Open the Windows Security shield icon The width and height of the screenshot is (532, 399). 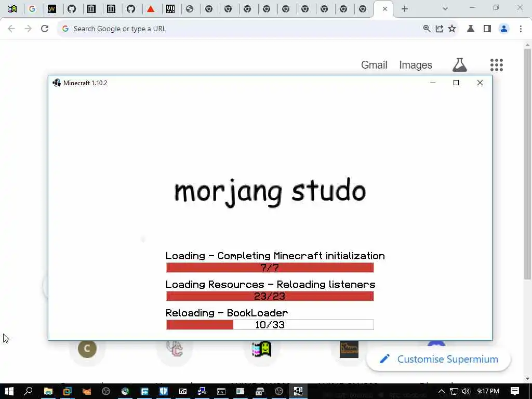pos(164,391)
